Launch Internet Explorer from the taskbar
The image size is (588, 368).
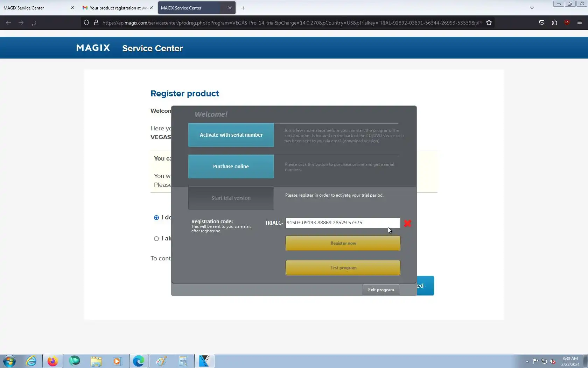point(31,361)
